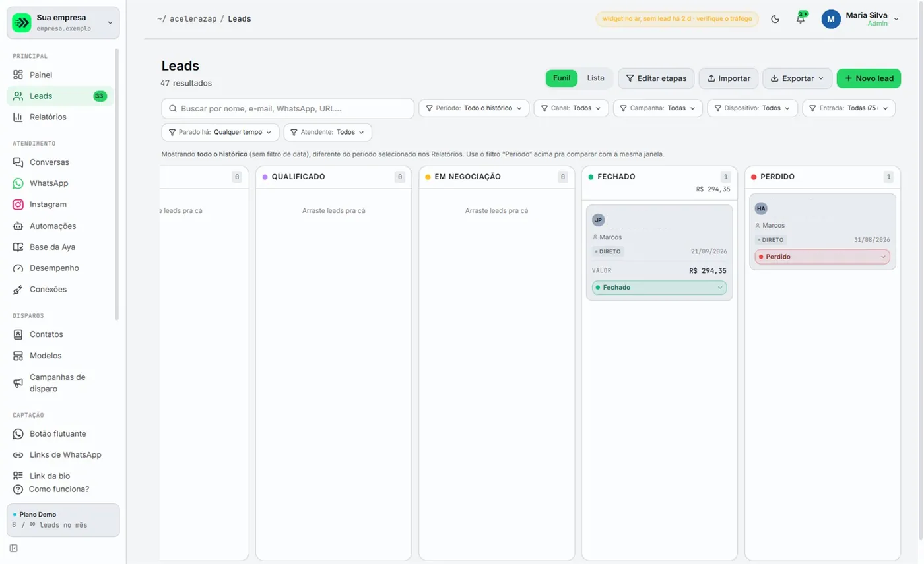
Task: Toggle dark mode with the moon icon
Action: pos(775,19)
